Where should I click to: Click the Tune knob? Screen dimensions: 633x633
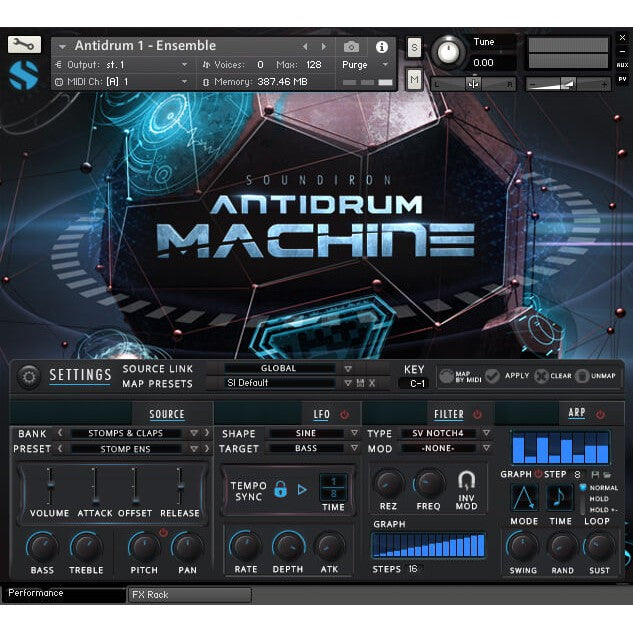[x=448, y=52]
